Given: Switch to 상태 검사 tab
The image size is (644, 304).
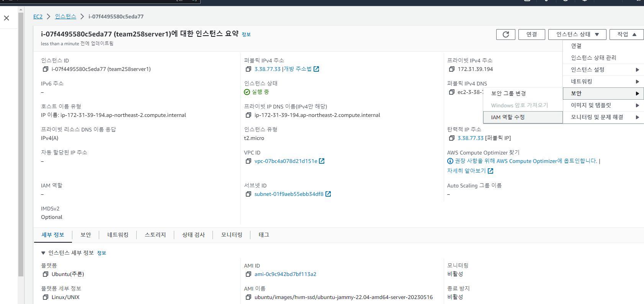Looking at the screenshot, I should click(x=193, y=235).
